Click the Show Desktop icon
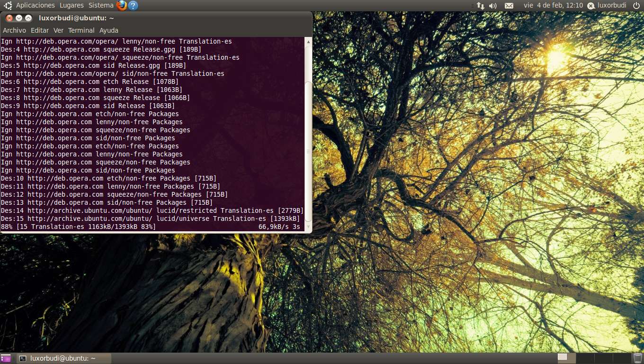The width and height of the screenshot is (644, 364). 6,358
